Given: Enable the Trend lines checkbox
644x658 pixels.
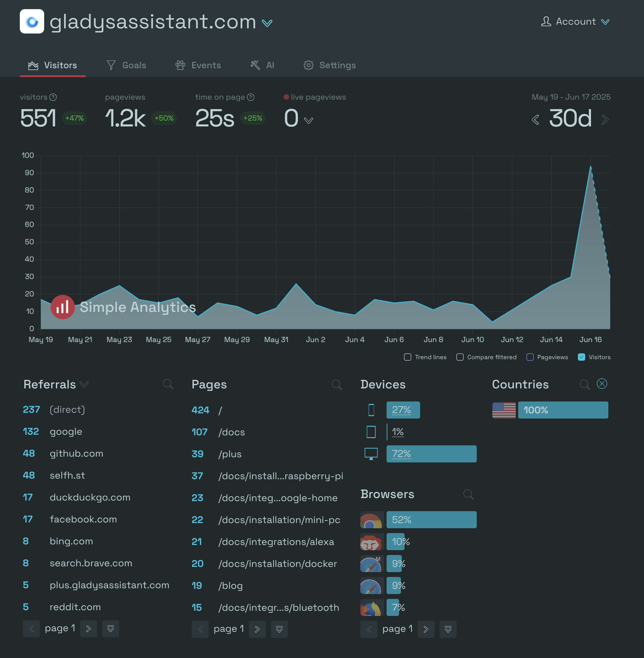Looking at the screenshot, I should pyautogui.click(x=408, y=357).
